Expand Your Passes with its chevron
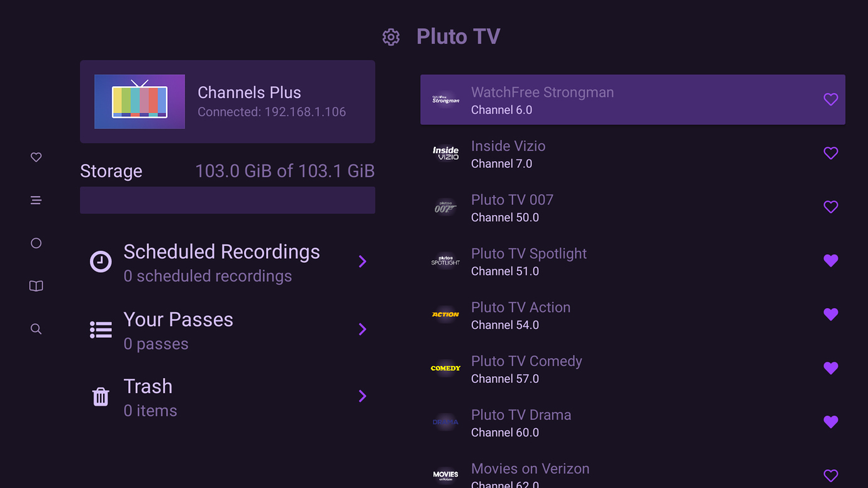This screenshot has width=868, height=488. [362, 329]
